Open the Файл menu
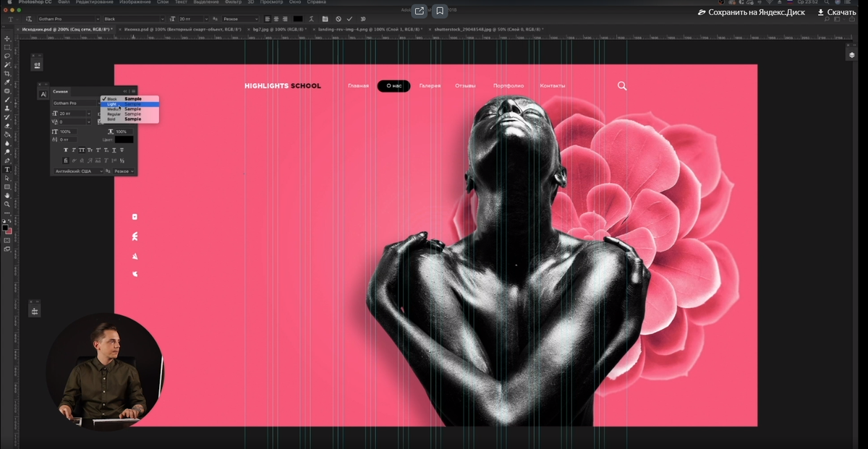 coord(64,2)
